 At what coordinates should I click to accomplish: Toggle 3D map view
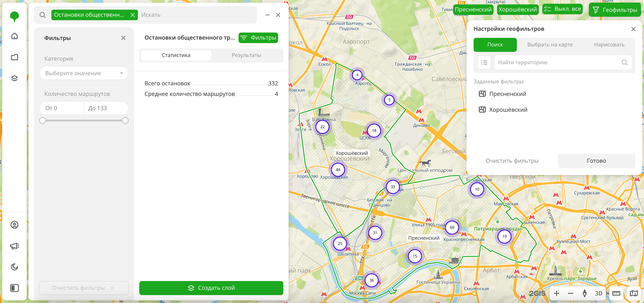(x=598, y=293)
